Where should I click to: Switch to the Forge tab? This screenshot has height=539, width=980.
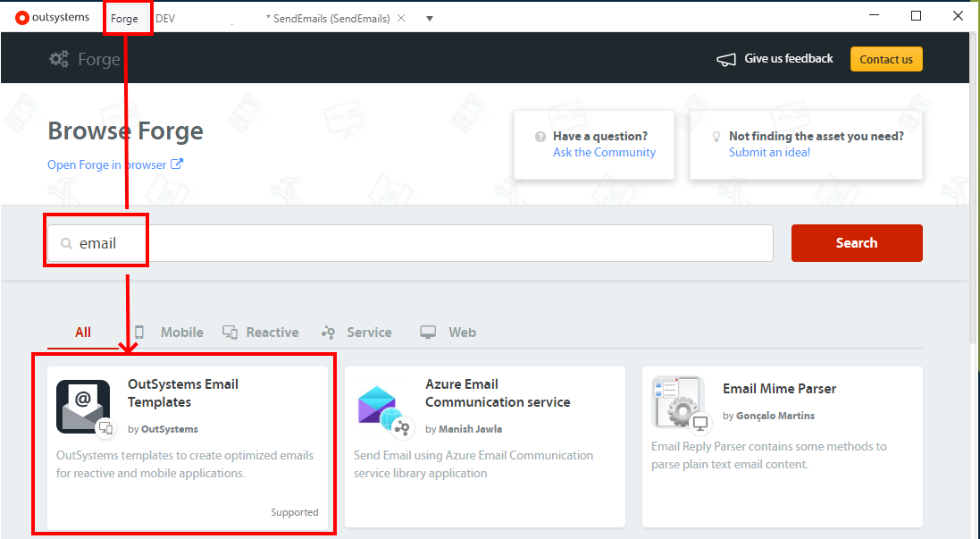point(124,18)
